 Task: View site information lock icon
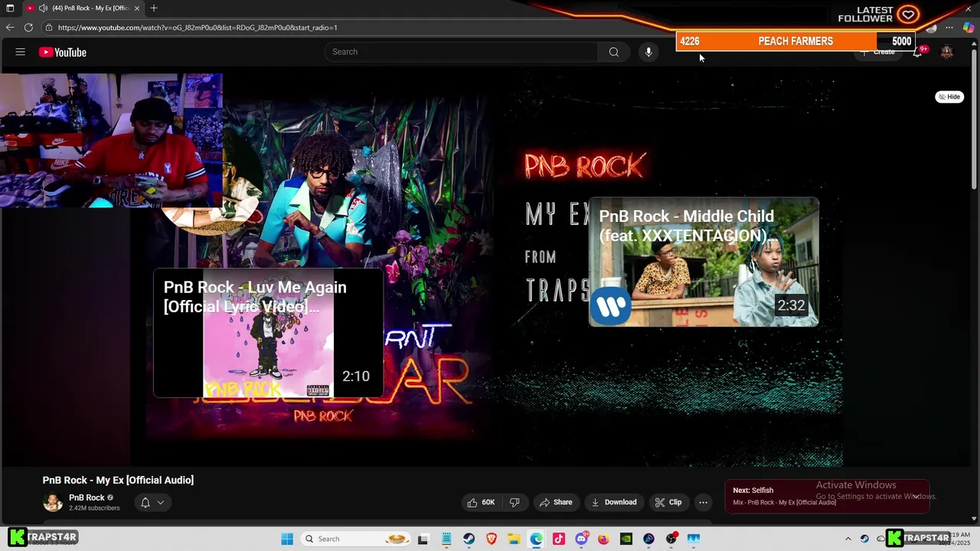49,28
